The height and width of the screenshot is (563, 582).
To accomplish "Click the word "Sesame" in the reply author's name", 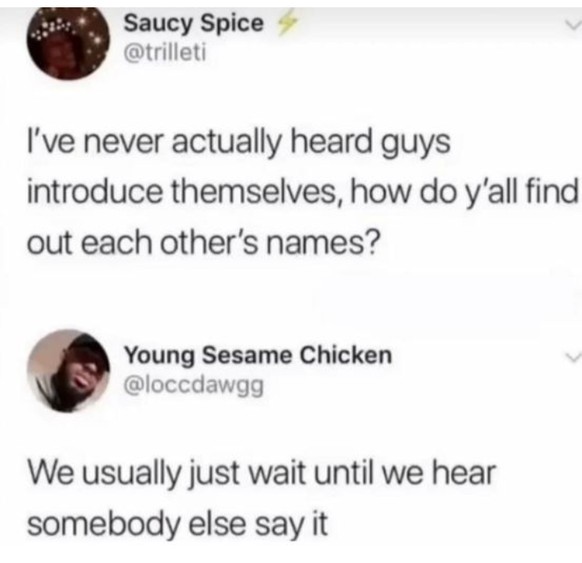I will [247, 355].
